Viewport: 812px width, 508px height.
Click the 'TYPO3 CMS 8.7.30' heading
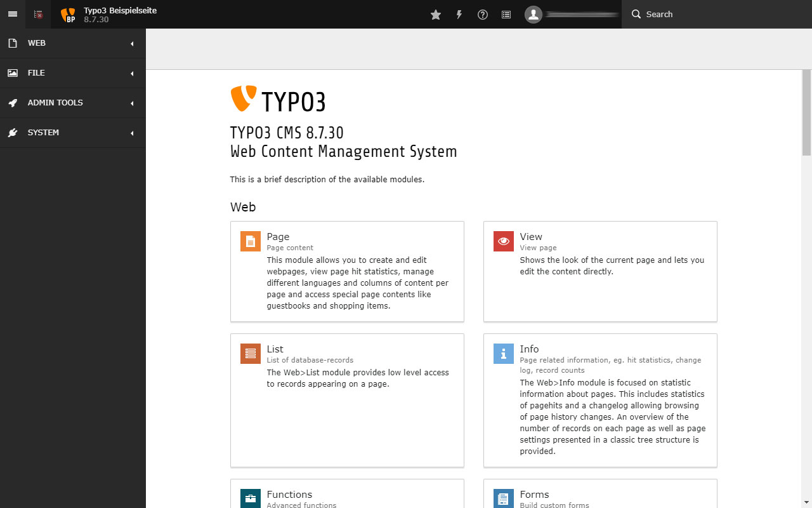click(x=287, y=133)
